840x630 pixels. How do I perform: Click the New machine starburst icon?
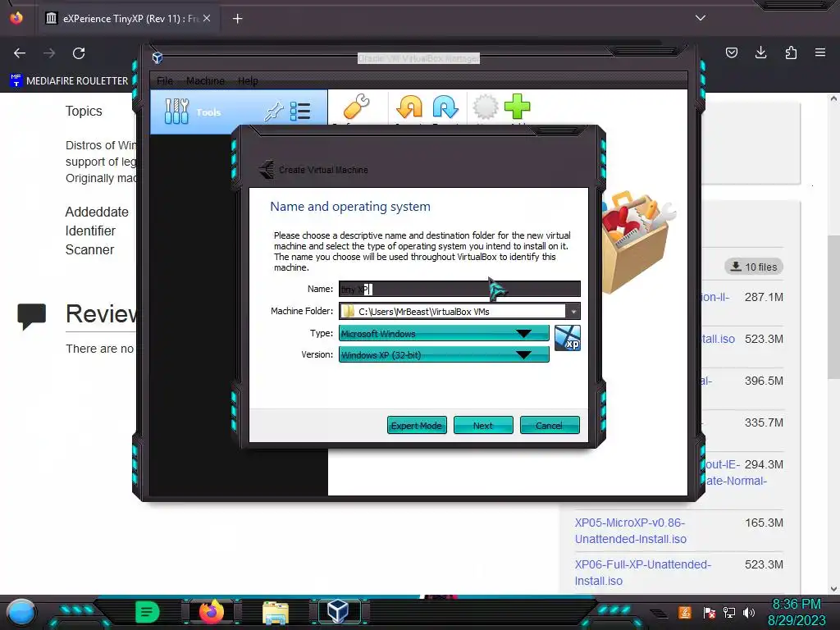(x=486, y=106)
